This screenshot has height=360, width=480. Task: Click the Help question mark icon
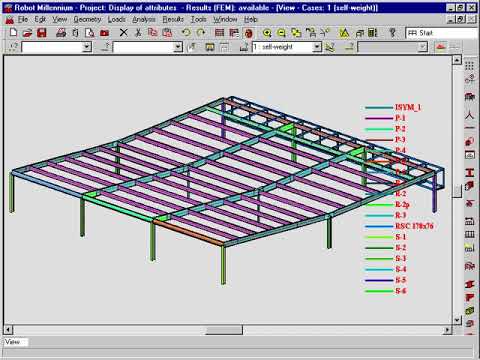[393, 33]
